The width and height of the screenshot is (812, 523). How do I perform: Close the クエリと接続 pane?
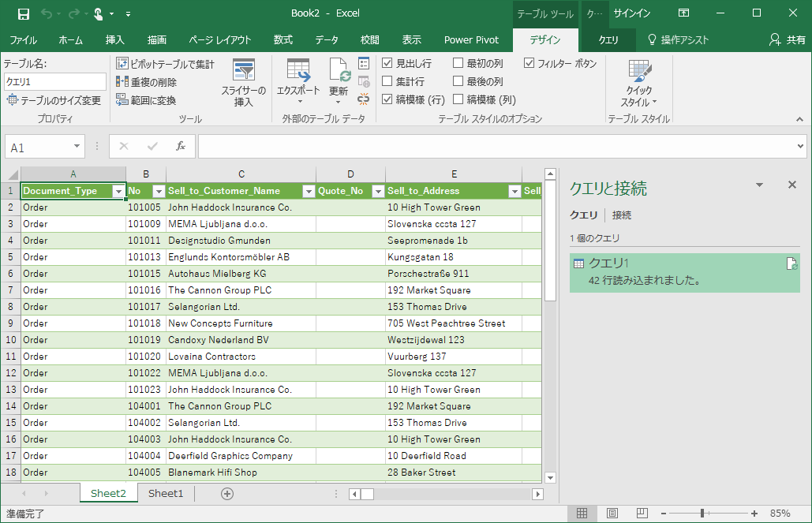coord(791,185)
